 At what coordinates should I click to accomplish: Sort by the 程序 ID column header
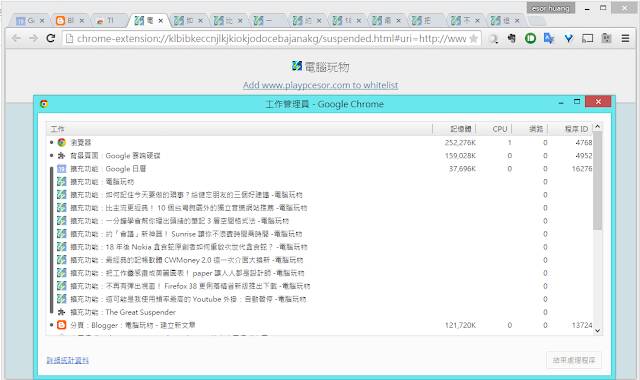click(570, 129)
